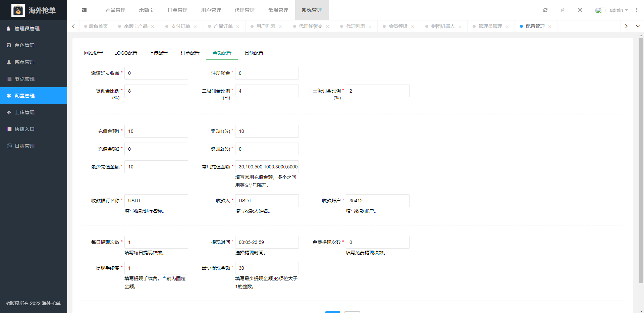Switch to the 订单配置 tab
This screenshot has height=313, width=644.
(190, 53)
